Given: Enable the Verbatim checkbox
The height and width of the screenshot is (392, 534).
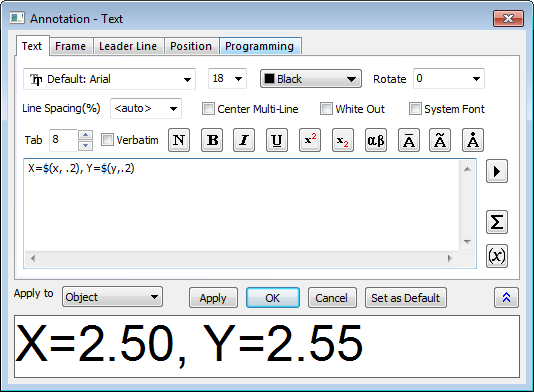Looking at the screenshot, I should point(107,140).
